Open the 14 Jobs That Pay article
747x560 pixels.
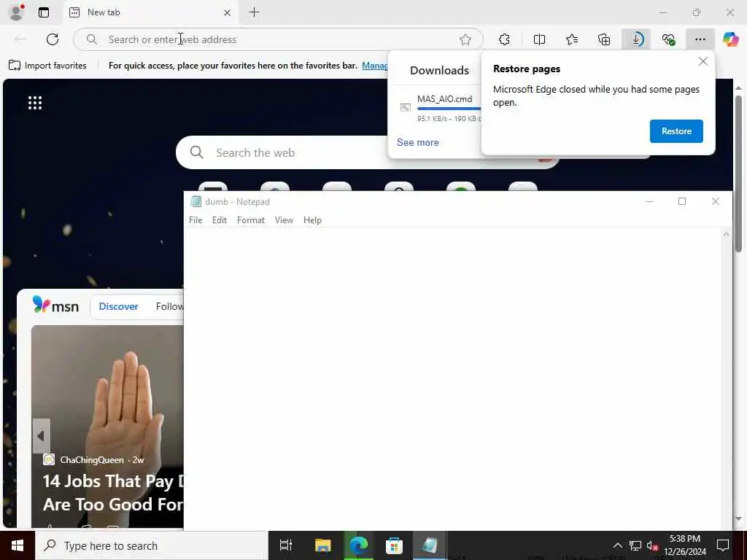pyautogui.click(x=113, y=493)
